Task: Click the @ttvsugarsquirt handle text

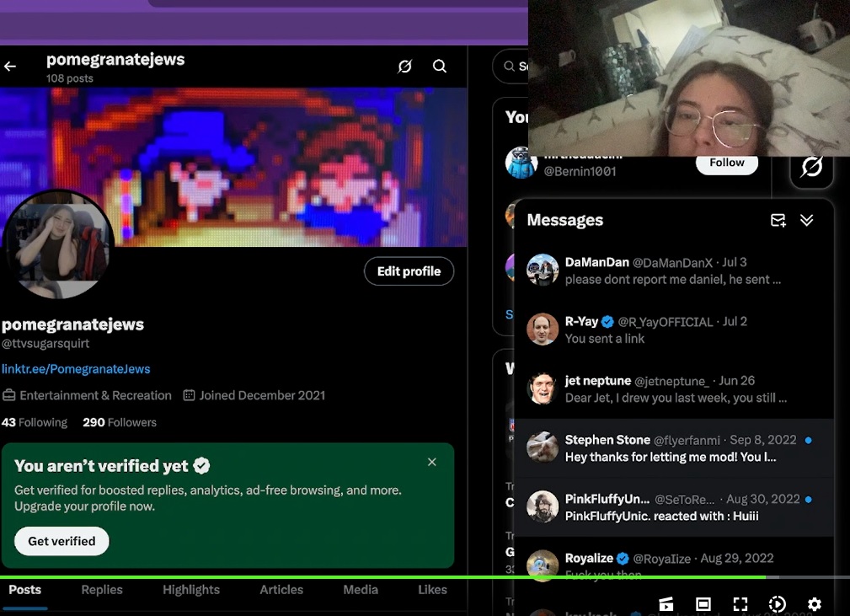Action: pyautogui.click(x=45, y=344)
